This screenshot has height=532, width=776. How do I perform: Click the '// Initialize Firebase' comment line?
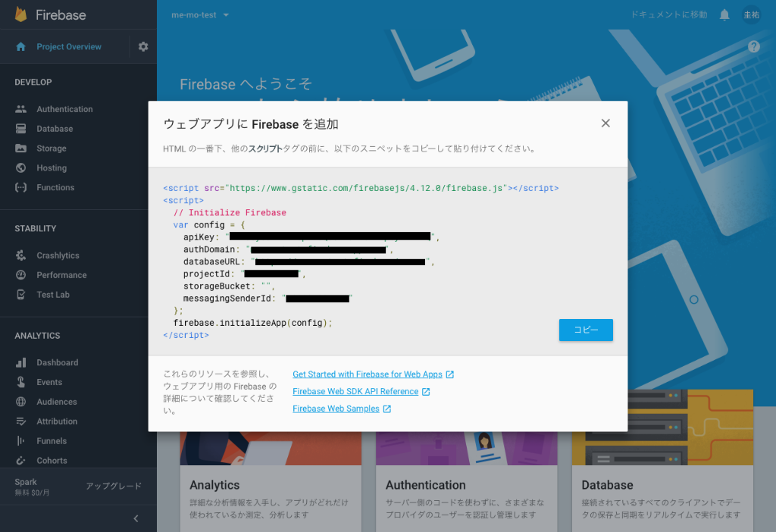[230, 213]
